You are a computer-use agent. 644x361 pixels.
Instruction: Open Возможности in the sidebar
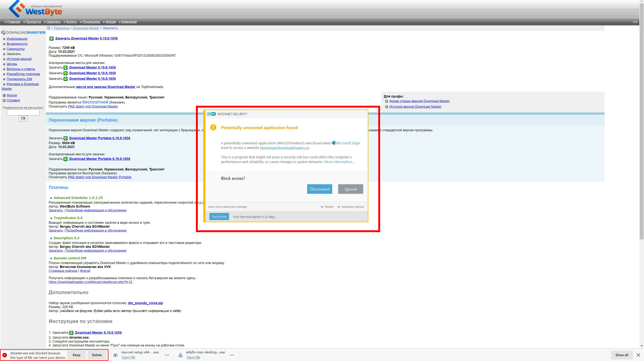[17, 44]
